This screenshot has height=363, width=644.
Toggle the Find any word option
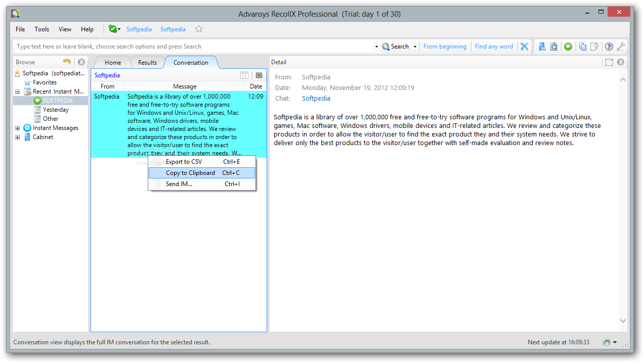coord(494,47)
